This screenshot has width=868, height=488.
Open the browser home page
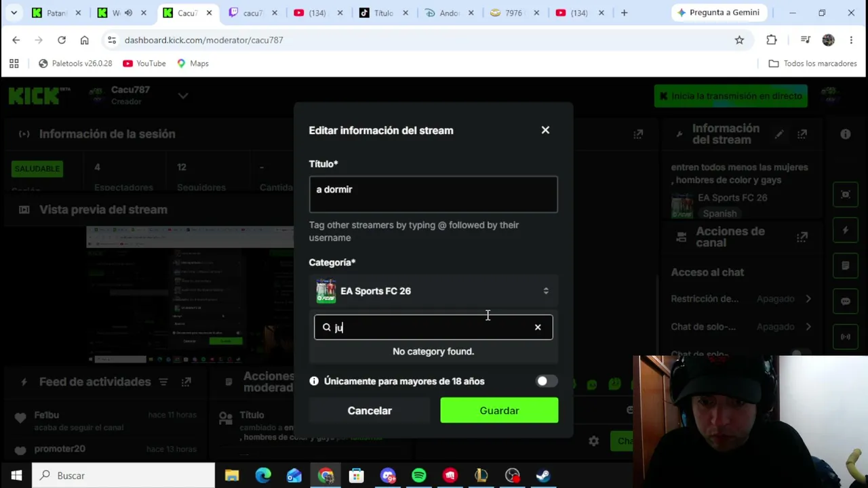85,40
